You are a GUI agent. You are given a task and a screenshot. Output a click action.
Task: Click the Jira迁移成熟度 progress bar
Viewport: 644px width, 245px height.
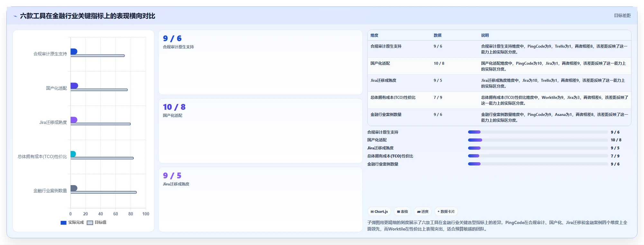click(538, 148)
